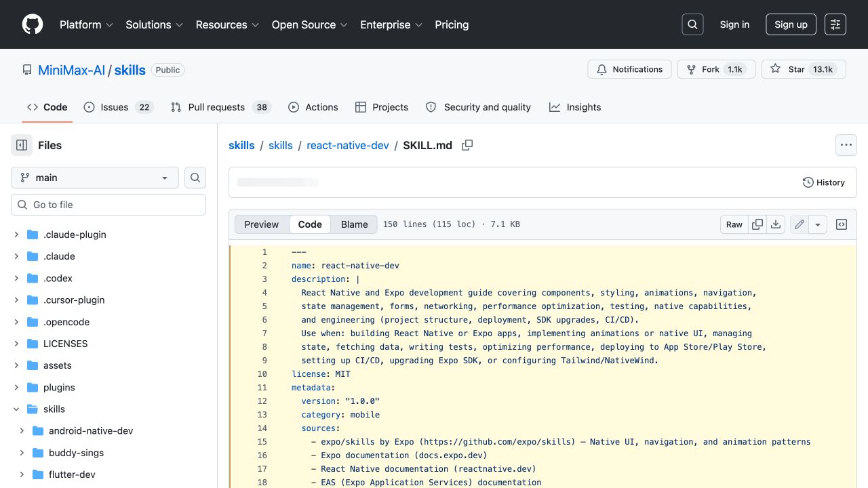Image resolution: width=868 pixels, height=488 pixels.
Task: Open more edit options dropdown arrow
Action: coord(818,224)
